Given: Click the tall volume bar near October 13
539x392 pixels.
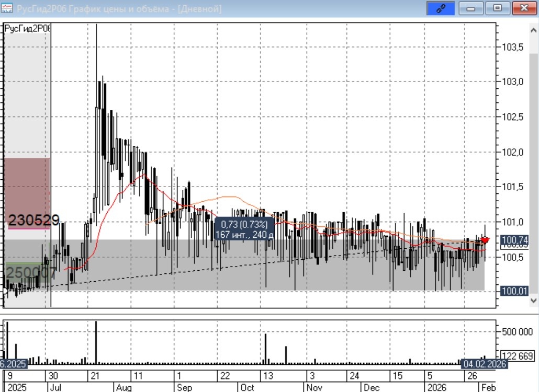Looking at the screenshot, I should [x=266, y=349].
